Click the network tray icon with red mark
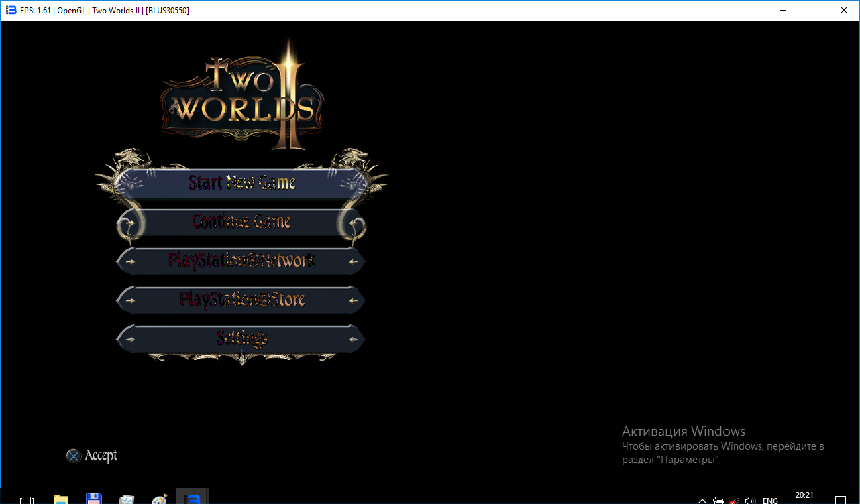Image resolution: width=860 pixels, height=504 pixels. click(x=735, y=501)
